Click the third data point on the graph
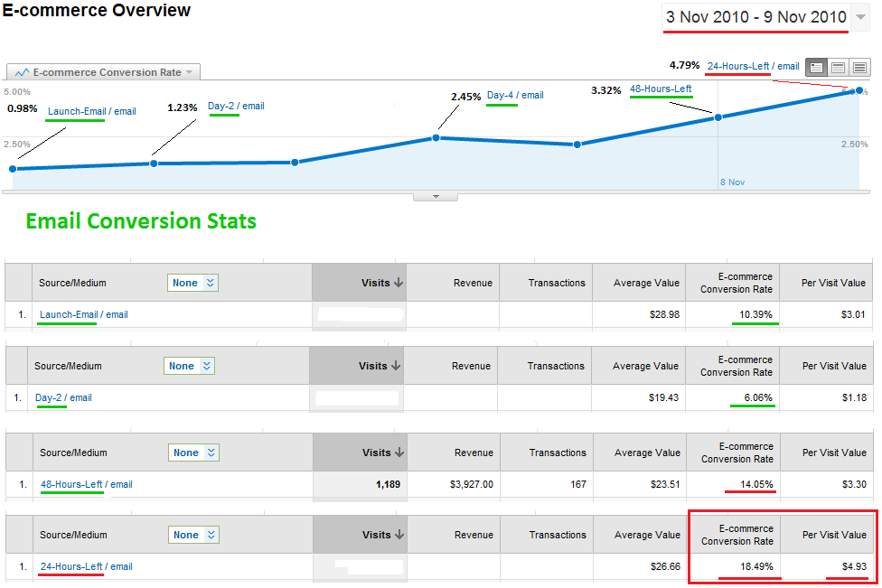Screen dimensions: 882x588 tap(295, 163)
